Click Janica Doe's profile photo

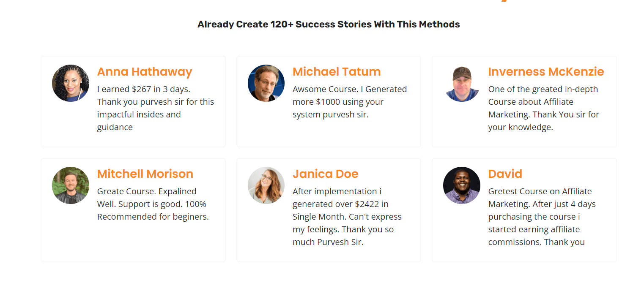[x=266, y=185]
